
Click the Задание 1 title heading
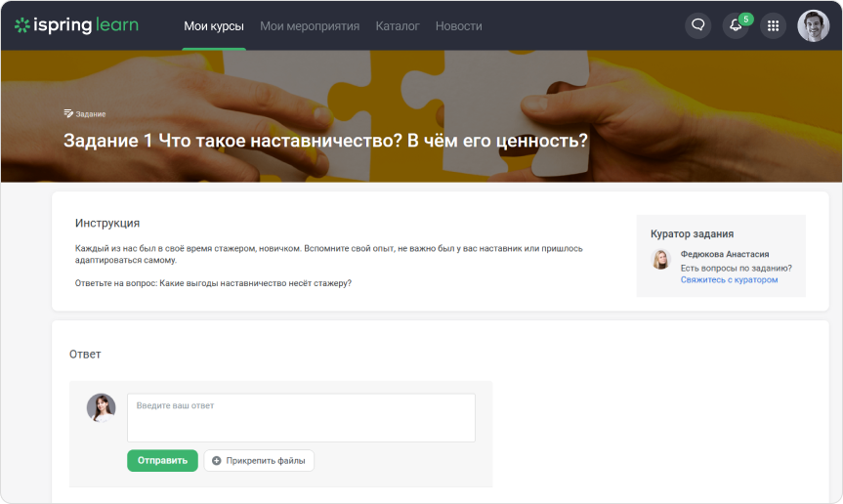coord(326,141)
